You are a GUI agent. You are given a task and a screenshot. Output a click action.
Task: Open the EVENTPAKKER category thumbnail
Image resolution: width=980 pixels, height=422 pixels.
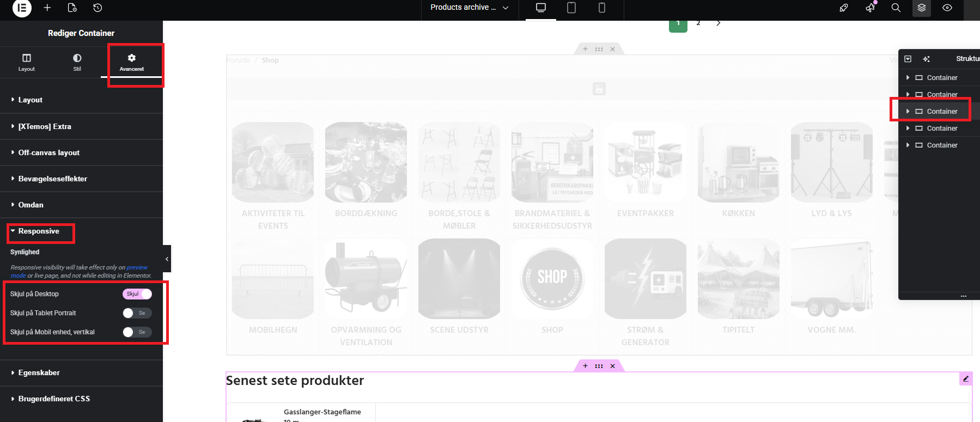pyautogui.click(x=646, y=162)
